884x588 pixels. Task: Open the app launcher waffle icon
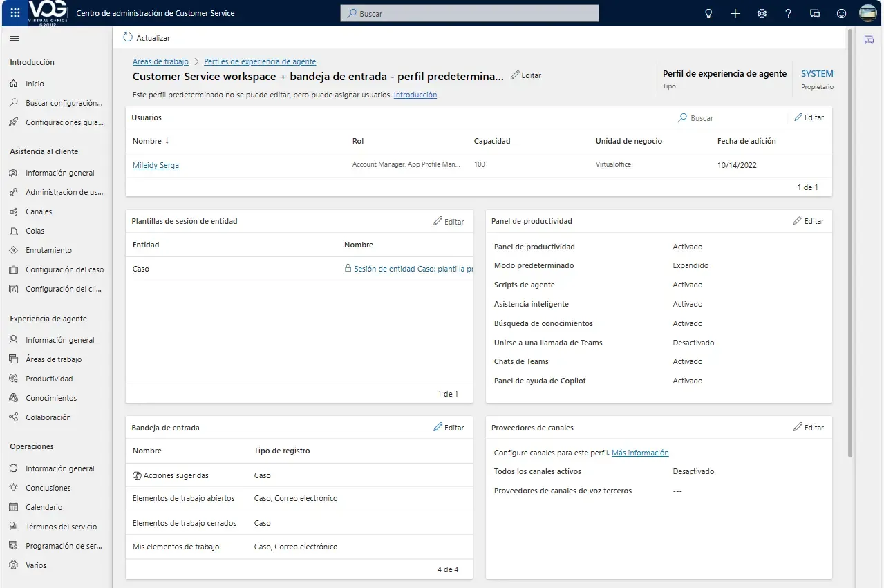(x=15, y=13)
